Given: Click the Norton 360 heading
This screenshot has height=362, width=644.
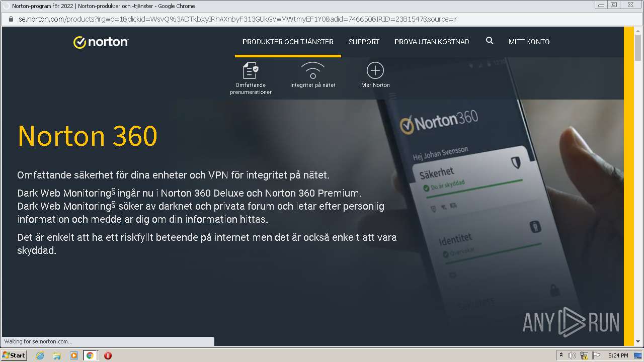Looking at the screenshot, I should tap(88, 136).
